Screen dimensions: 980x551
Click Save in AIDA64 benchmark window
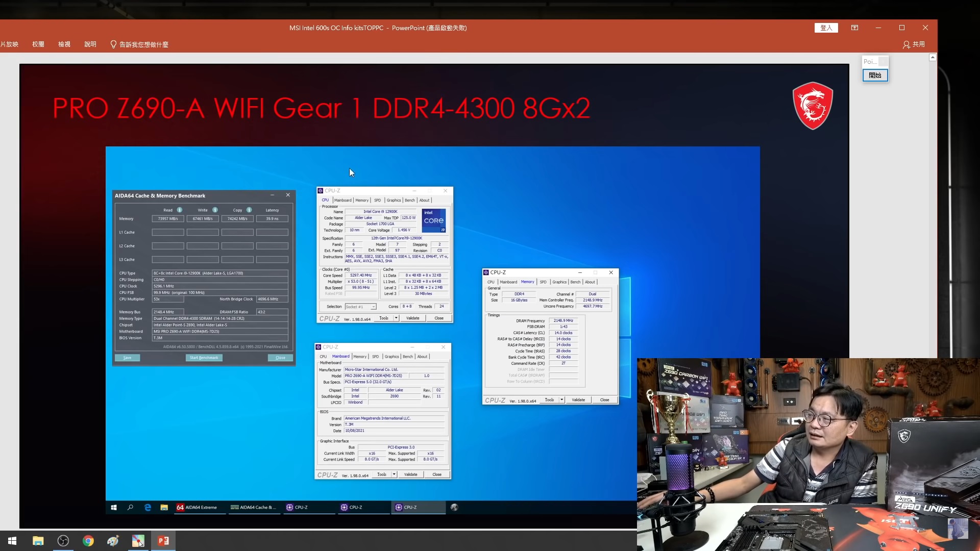(x=127, y=358)
